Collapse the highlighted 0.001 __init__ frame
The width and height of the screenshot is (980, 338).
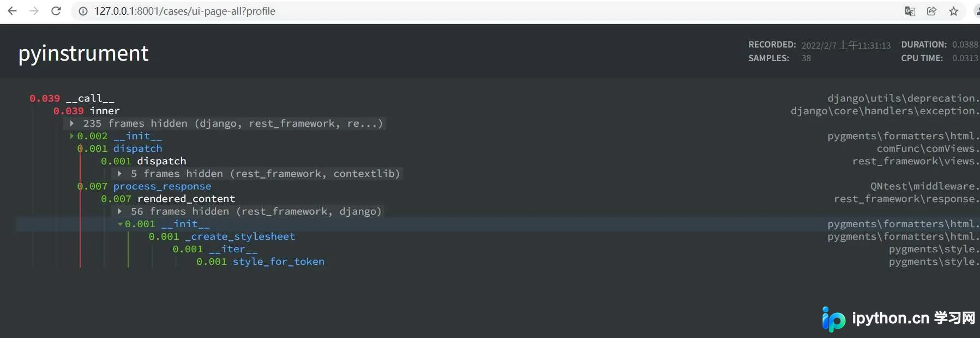120,224
